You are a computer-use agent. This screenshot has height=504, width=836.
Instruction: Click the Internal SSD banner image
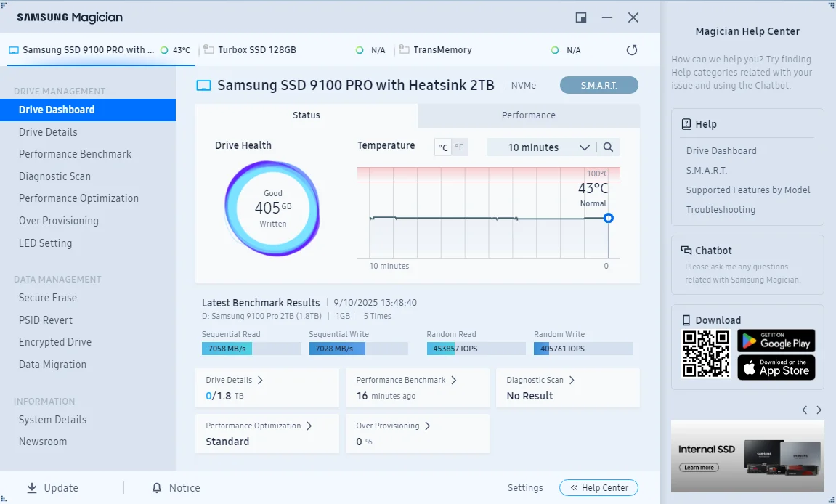747,457
